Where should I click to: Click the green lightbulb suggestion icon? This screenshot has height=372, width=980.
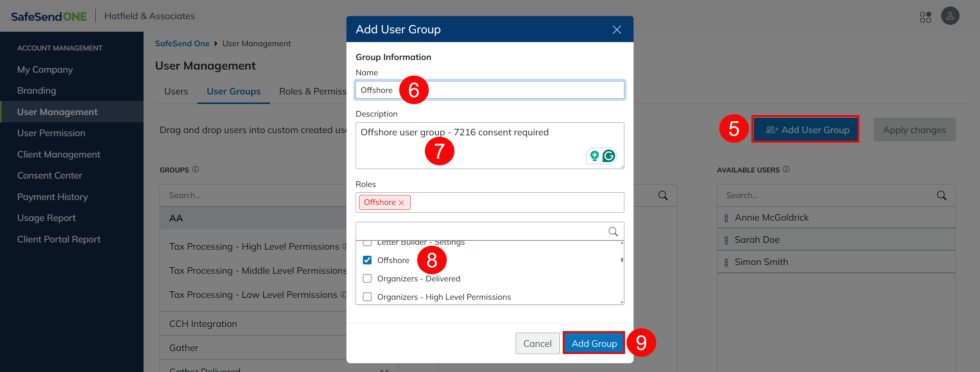pos(595,156)
